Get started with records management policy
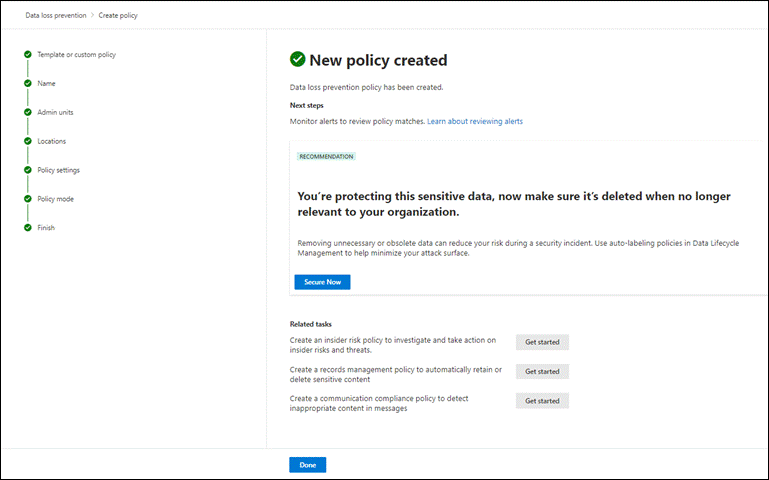This screenshot has width=769, height=480. click(542, 372)
